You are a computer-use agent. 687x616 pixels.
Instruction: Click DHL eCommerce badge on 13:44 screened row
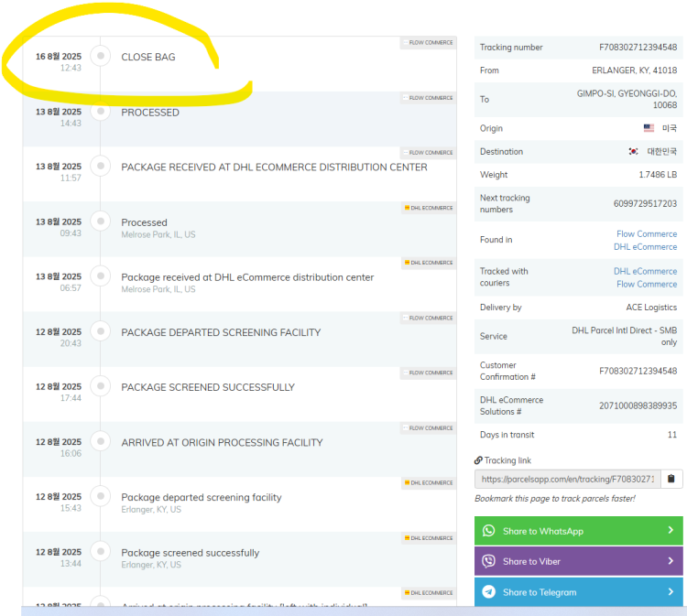click(x=429, y=537)
